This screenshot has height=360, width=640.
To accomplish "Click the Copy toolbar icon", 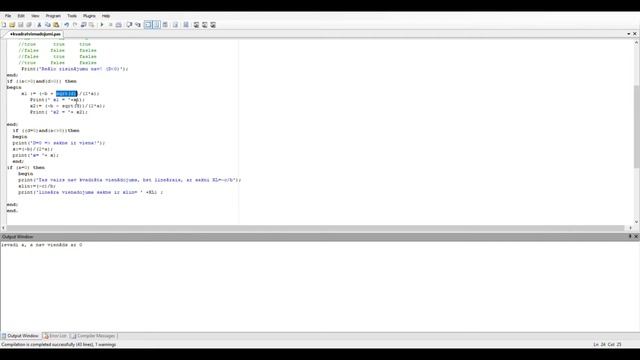I will pos(48,25).
